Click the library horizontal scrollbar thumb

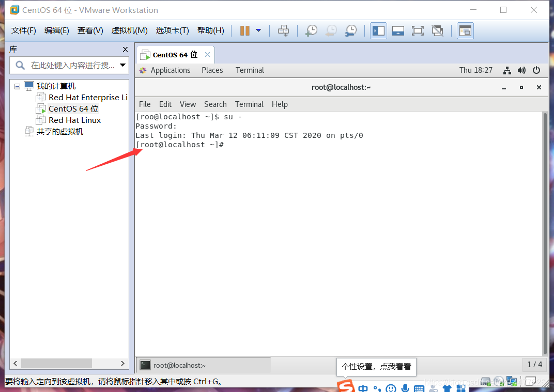56,363
